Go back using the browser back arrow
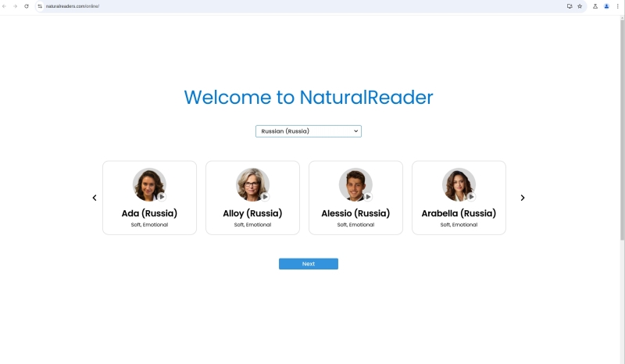The image size is (625, 364). (5, 5)
